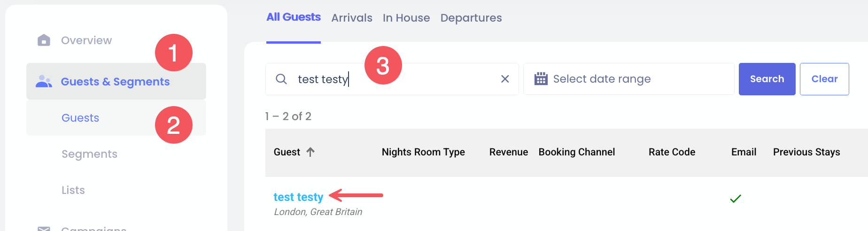The image size is (868, 231).
Task: Open Lists in the sidebar
Action: pos(73,190)
